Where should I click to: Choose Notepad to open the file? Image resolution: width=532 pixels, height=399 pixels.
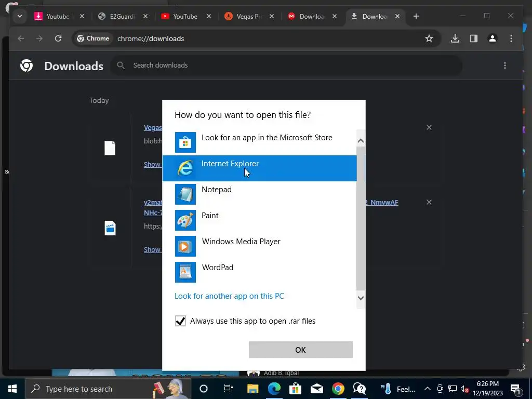(260, 194)
